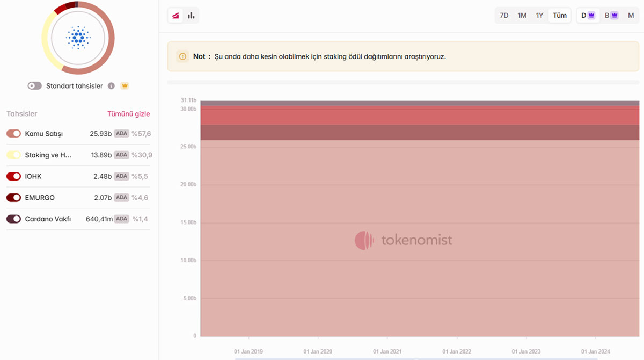Select the 1M time range

[522, 16]
